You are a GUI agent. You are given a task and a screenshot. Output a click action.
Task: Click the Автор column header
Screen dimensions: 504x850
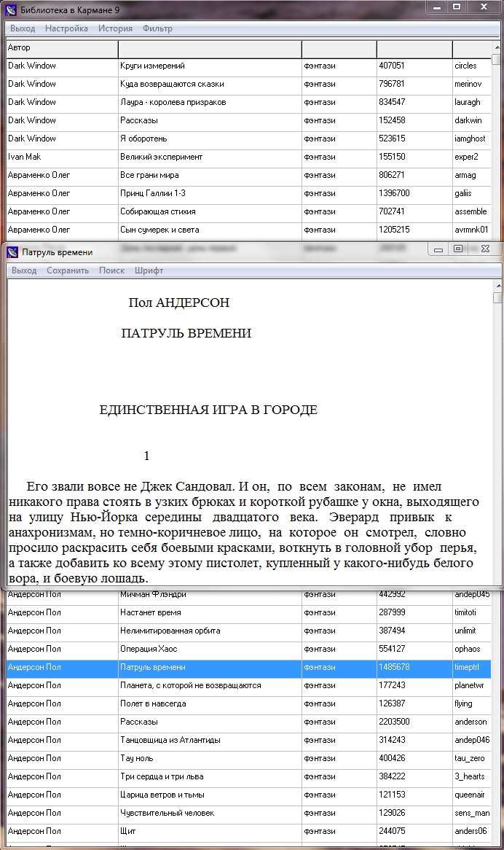coord(62,48)
